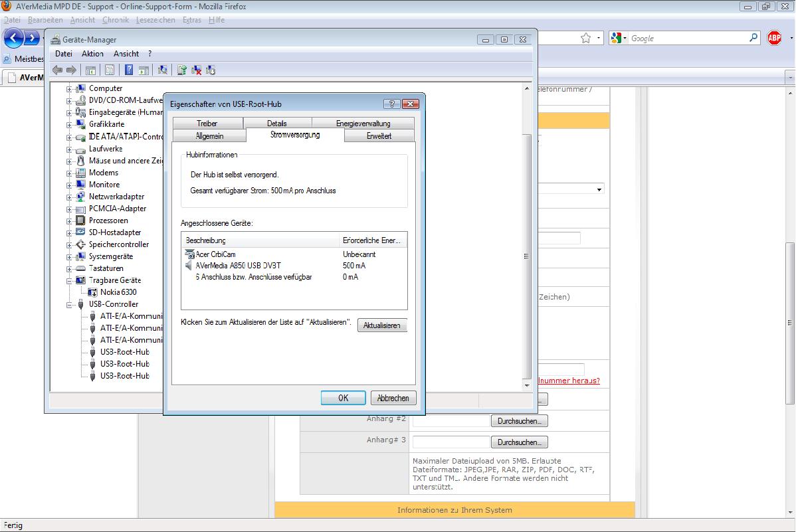Click the Tastaturen keyboard icon
796x532 pixels.
tap(80, 268)
